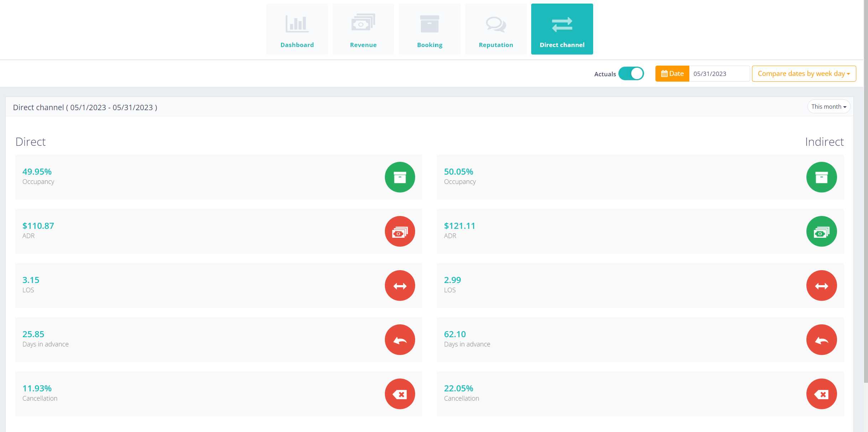Click the orange Date button
The width and height of the screenshot is (868, 432).
672,74
